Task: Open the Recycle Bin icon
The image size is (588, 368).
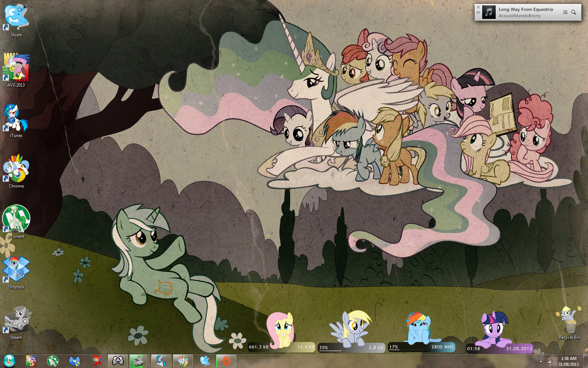Action: [x=569, y=323]
